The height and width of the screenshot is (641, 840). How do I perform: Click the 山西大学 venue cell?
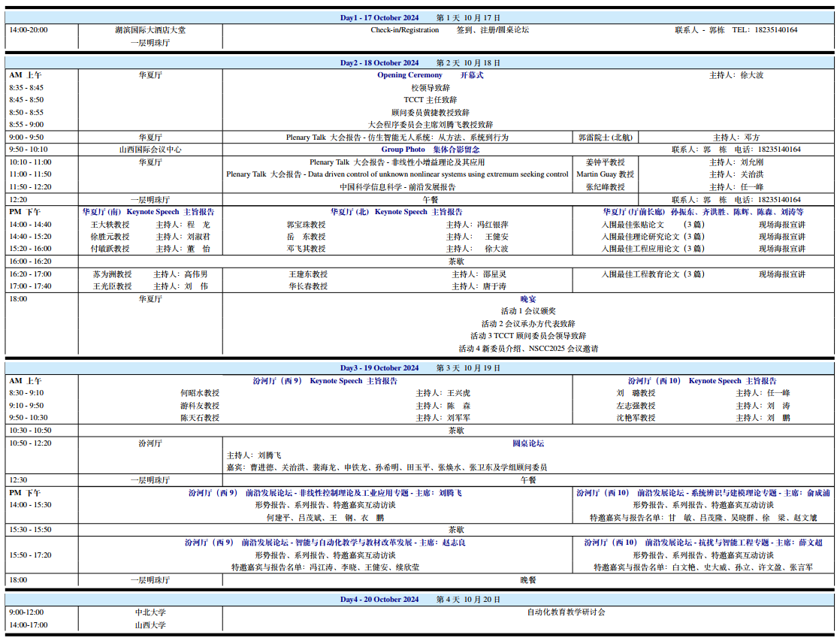[150, 625]
